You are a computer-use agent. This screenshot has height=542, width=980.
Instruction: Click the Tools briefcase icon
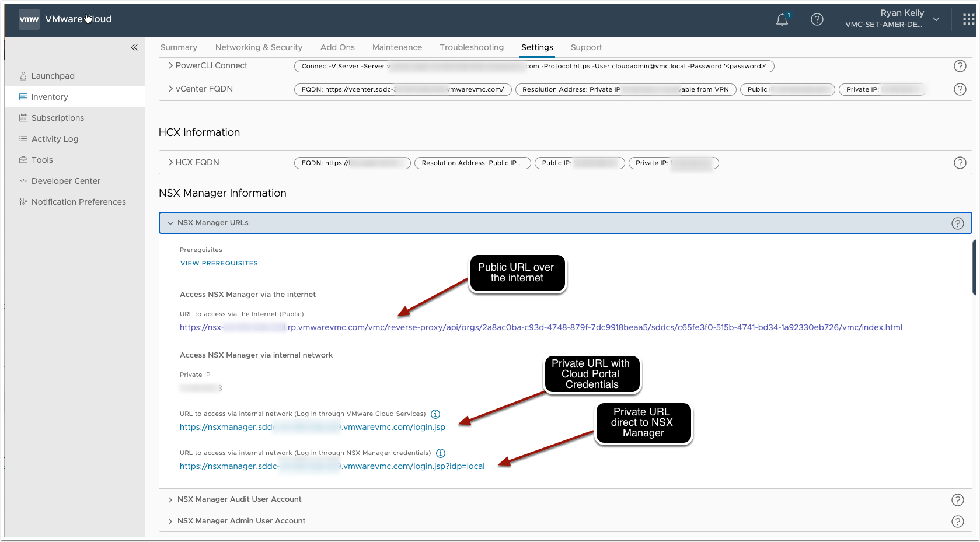click(x=23, y=160)
